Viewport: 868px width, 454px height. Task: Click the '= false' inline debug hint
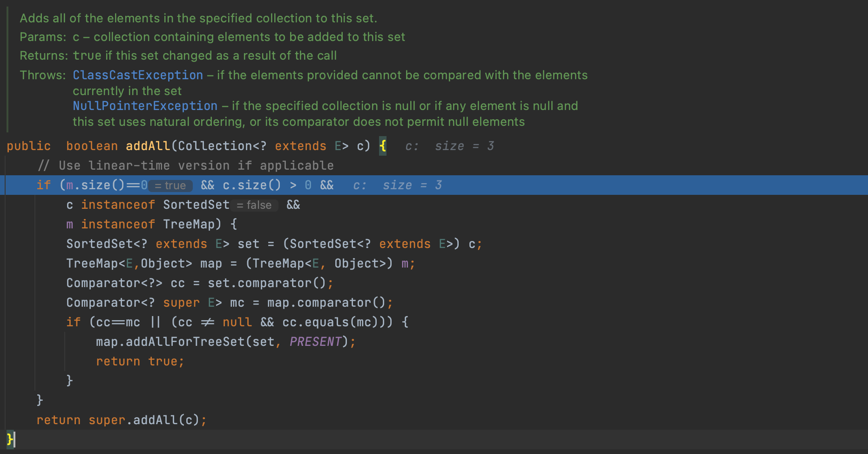pyautogui.click(x=254, y=205)
